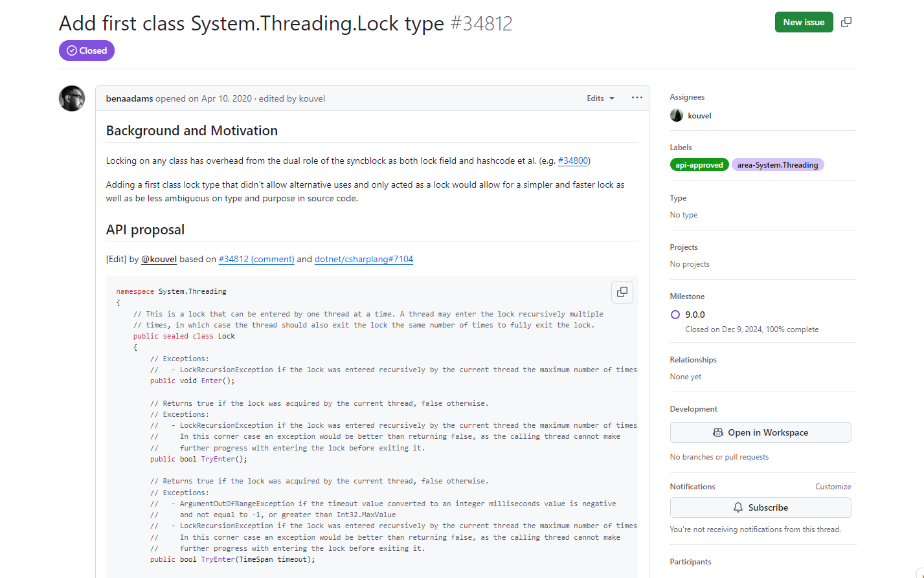Open the #34812 (comment) link
The height and width of the screenshot is (578, 924).
[256, 259]
